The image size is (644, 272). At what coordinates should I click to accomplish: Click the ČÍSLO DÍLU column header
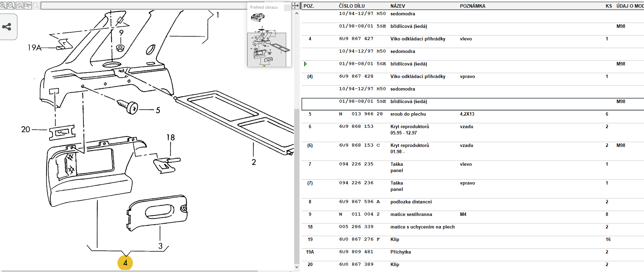[352, 6]
